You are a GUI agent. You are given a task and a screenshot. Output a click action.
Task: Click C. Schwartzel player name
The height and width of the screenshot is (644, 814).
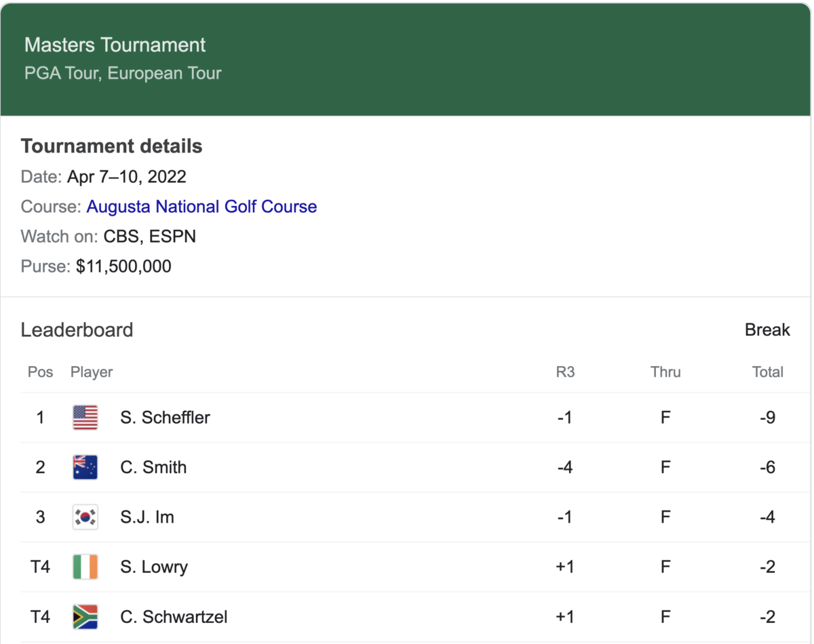[x=174, y=617]
